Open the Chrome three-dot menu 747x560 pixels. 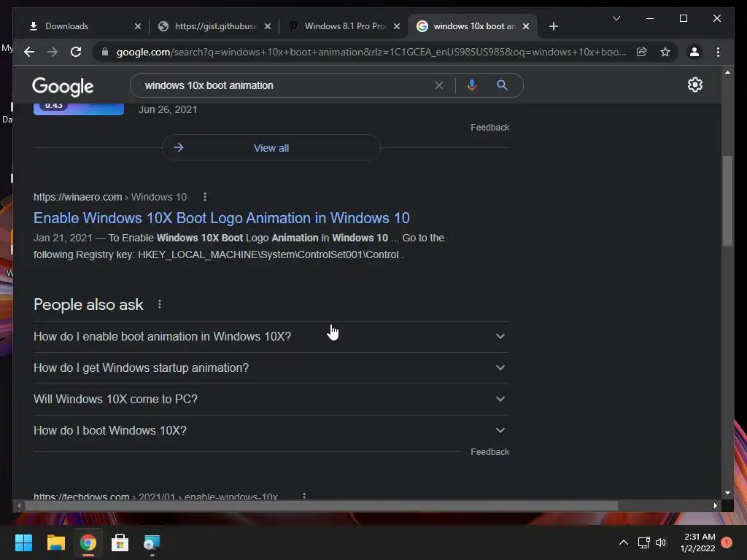(718, 52)
